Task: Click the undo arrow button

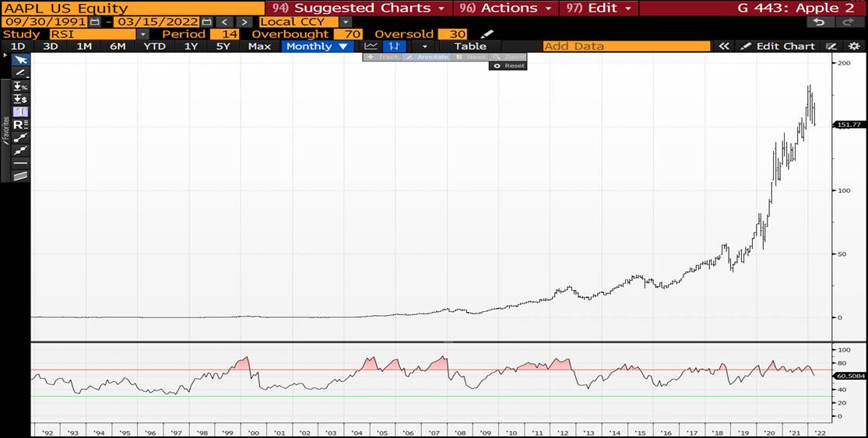Action: tap(819, 22)
